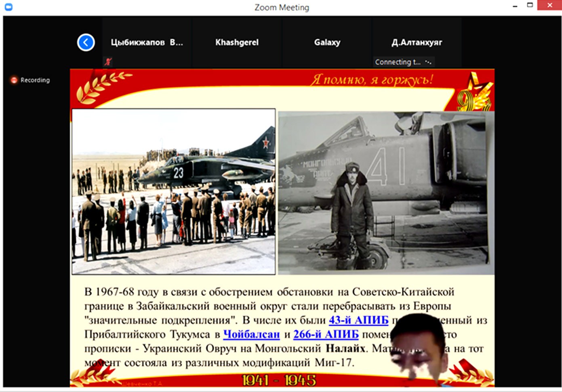Screen dimensions: 562x392
Task: Click the blue previous-participants arrow button
Action: pos(86,42)
